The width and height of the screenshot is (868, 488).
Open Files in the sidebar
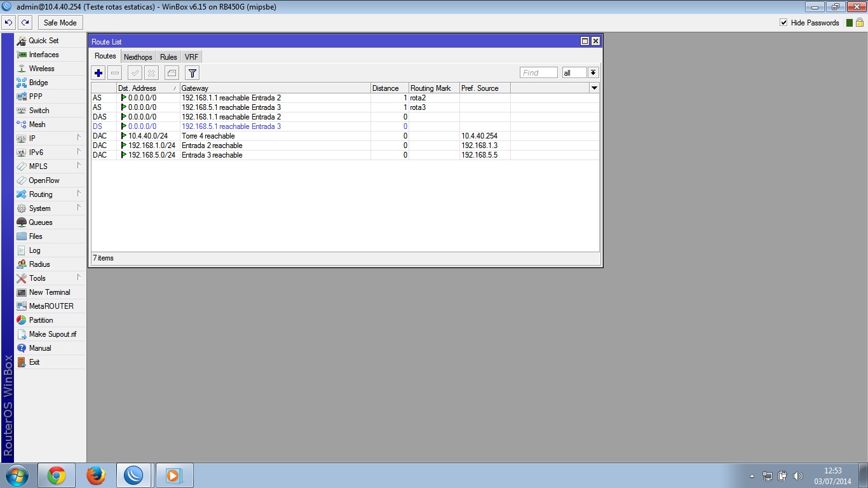[x=50, y=236]
